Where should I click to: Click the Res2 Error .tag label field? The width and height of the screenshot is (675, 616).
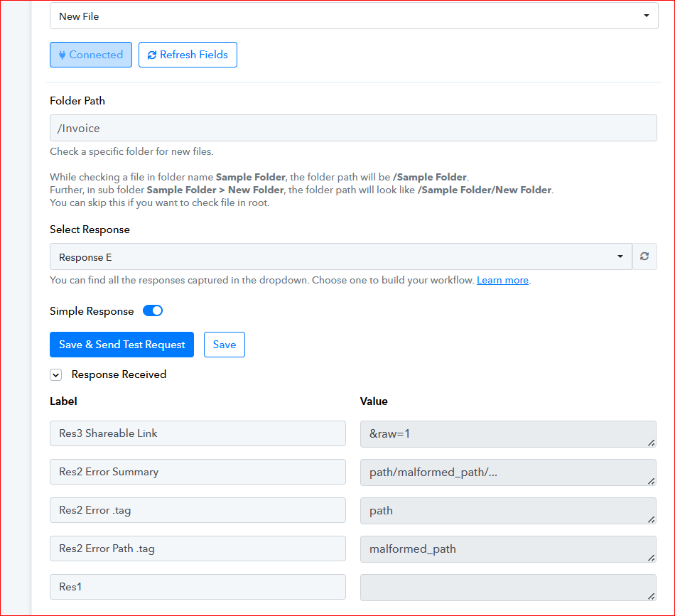198,510
